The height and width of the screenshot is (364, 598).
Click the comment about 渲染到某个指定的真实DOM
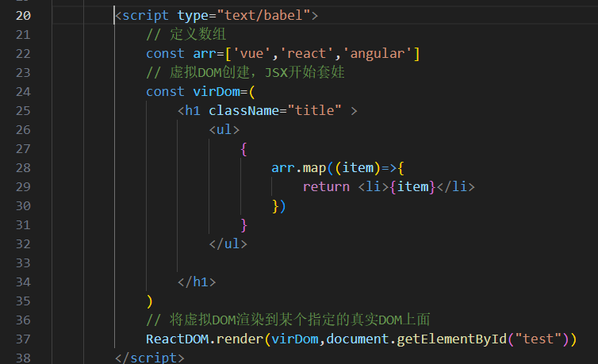click(289, 320)
